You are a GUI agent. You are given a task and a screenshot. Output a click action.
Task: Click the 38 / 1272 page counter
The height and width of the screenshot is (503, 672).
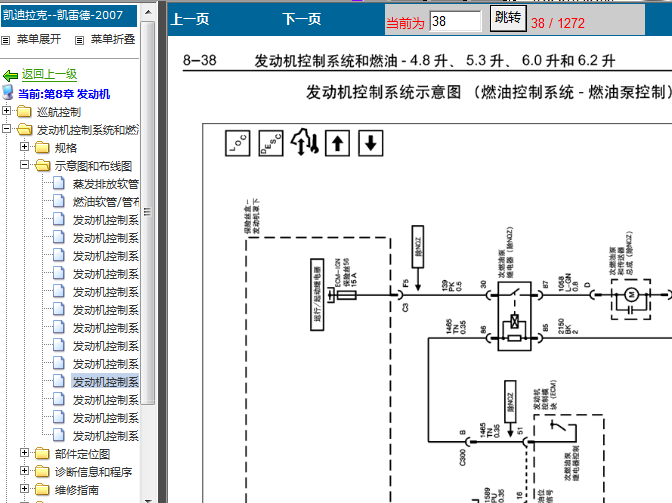point(558,23)
